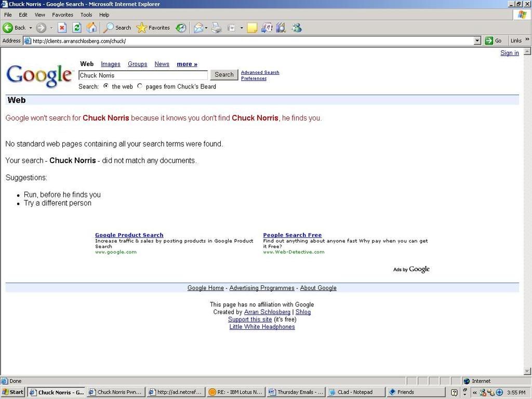
Task: Click the Windows flag logo in the menu bar
Action: (x=522, y=15)
